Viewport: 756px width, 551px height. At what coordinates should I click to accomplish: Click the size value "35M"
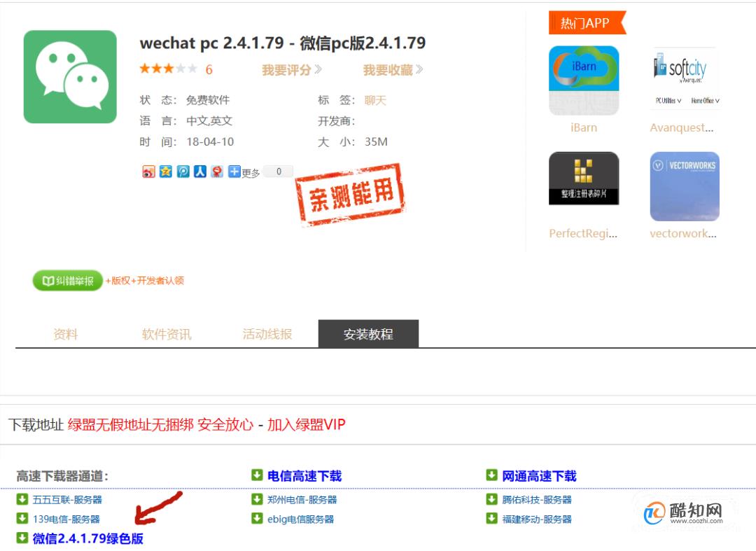click(x=376, y=141)
